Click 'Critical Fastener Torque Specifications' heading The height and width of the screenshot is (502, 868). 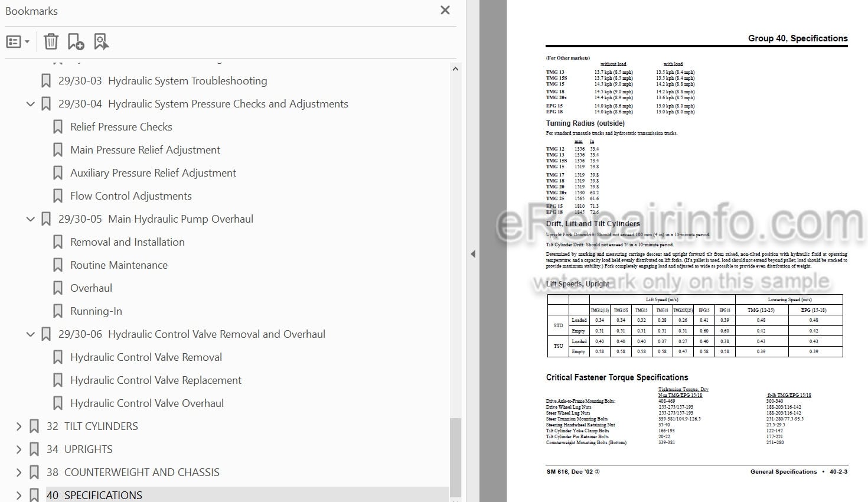(617, 377)
